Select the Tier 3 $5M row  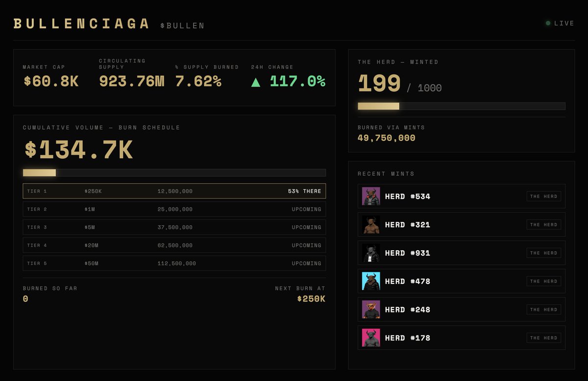(174, 227)
